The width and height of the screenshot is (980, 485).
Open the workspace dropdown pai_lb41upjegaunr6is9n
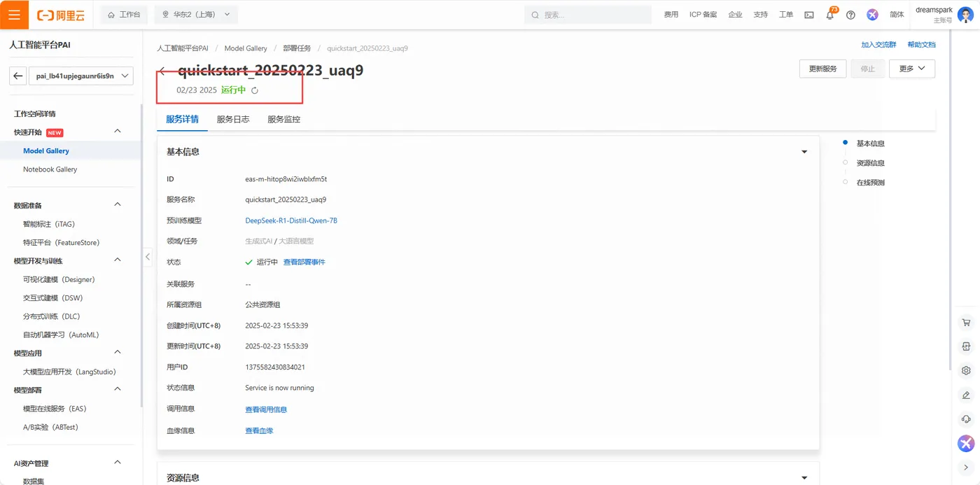point(81,76)
